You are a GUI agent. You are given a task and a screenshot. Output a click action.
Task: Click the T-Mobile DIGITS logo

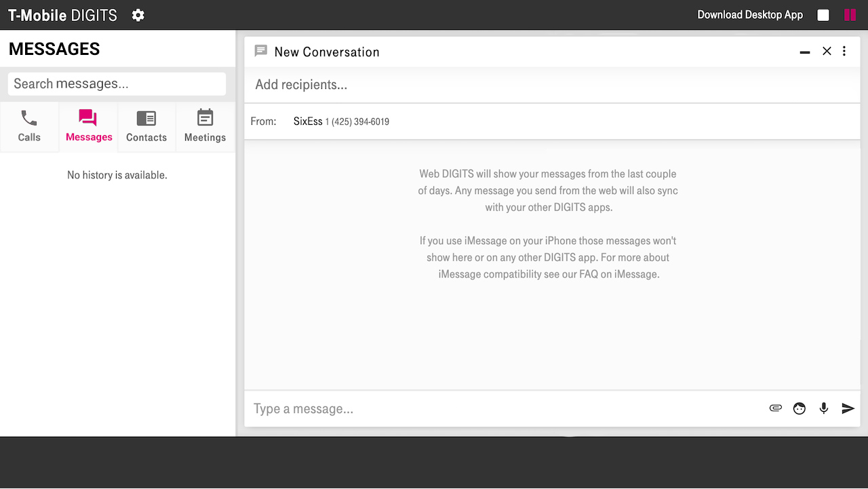pyautogui.click(x=62, y=15)
